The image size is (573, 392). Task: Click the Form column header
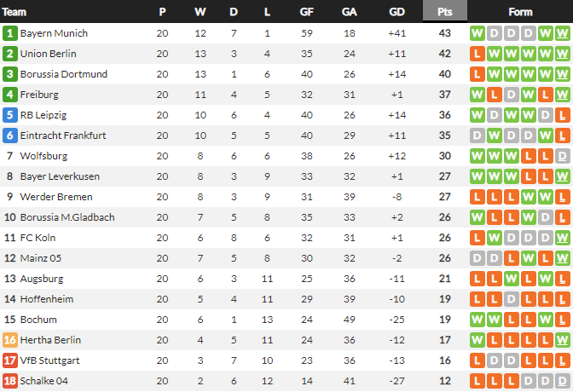(x=520, y=12)
